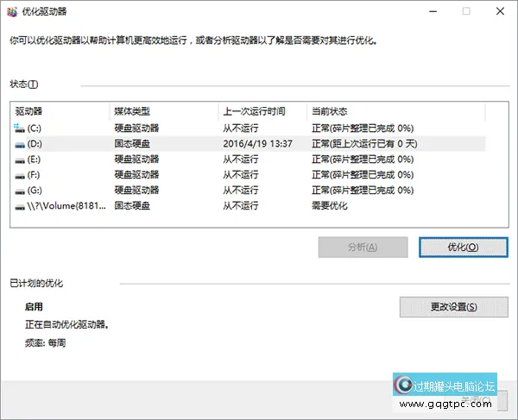
Task: Click 2016/4/19 13:37 last run time
Action: tap(257, 144)
